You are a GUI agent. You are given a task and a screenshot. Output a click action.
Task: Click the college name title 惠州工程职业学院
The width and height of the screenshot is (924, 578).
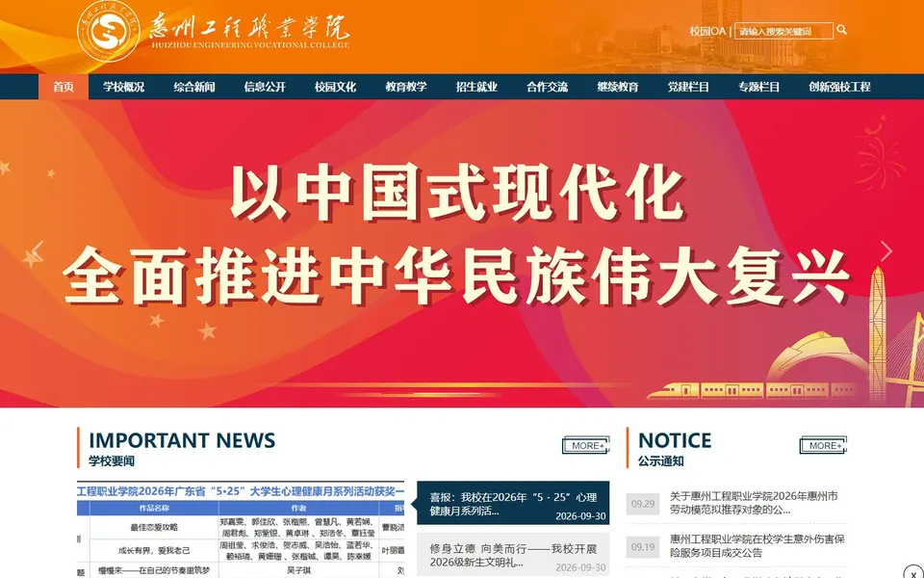pyautogui.click(x=248, y=27)
